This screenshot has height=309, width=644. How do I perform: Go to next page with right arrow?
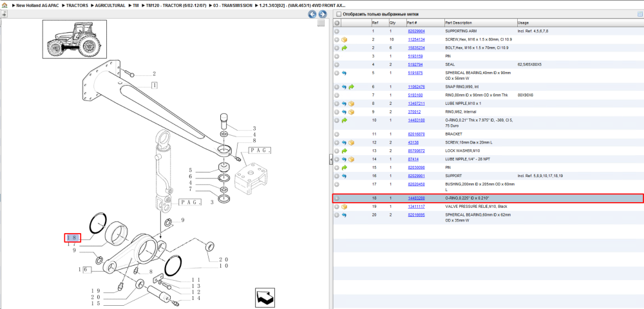coord(323,14)
